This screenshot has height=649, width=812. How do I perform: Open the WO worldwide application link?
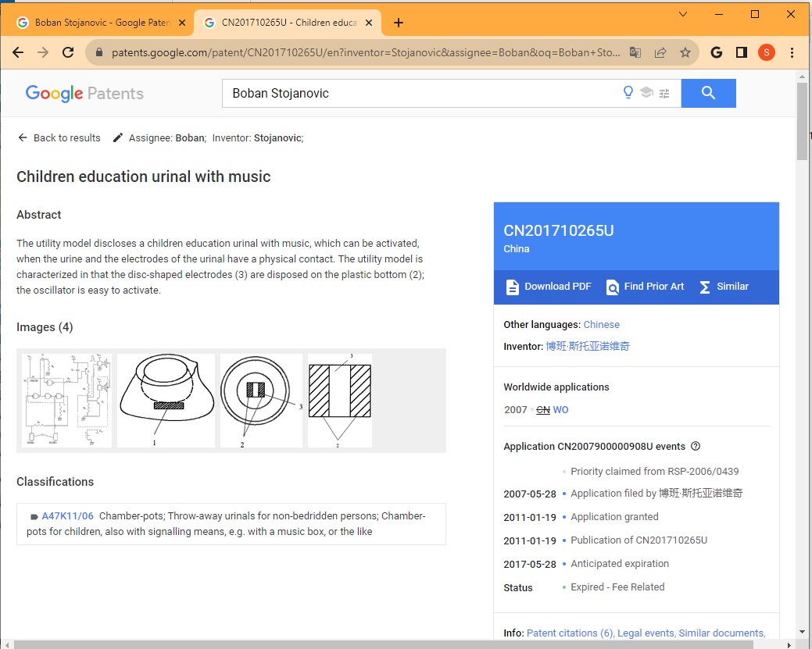[x=561, y=410]
